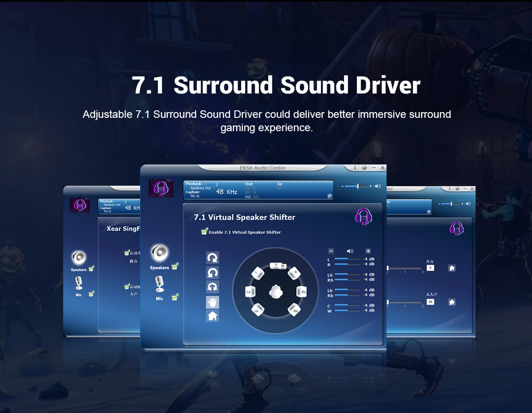Click the Rb channel volume slider
The width and height of the screenshot is (532, 413).
pyautogui.click(x=347, y=295)
